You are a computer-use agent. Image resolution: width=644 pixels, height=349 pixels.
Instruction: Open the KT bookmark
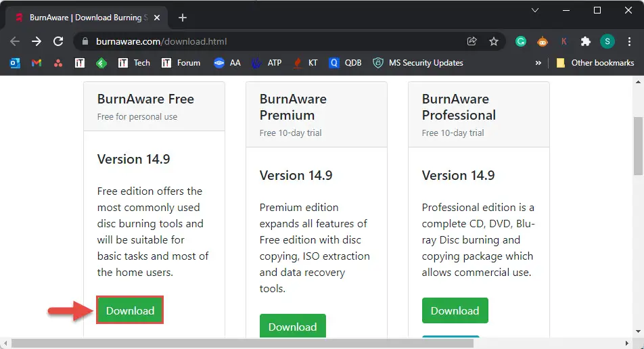click(x=305, y=63)
